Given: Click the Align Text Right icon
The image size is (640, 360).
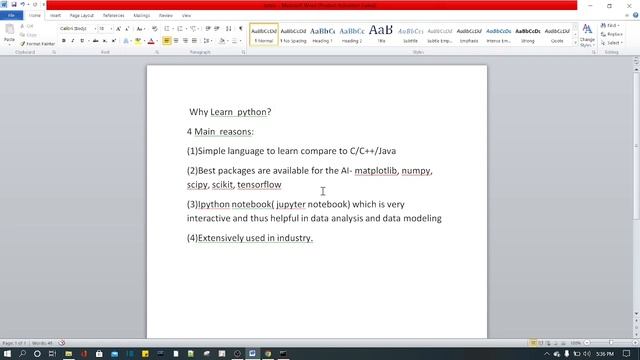Looking at the screenshot, I should coord(185,41).
